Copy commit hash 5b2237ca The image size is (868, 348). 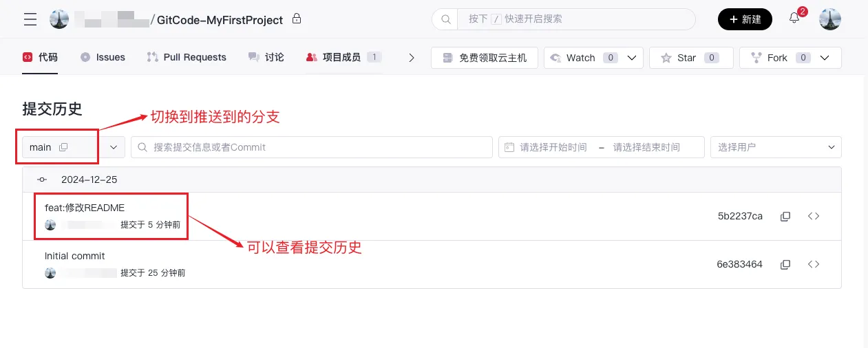pos(785,216)
